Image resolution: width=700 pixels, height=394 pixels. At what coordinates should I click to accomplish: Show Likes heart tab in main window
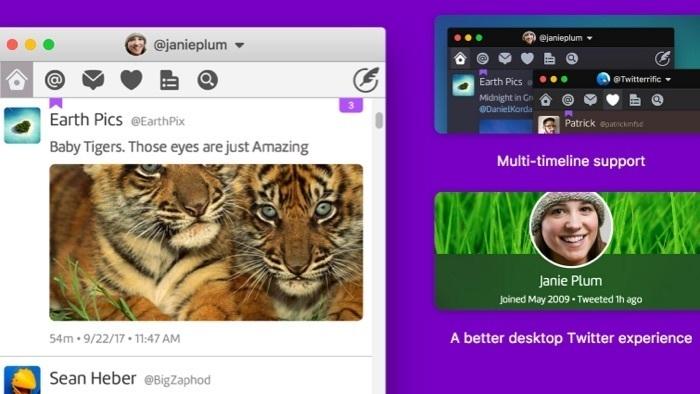131,80
